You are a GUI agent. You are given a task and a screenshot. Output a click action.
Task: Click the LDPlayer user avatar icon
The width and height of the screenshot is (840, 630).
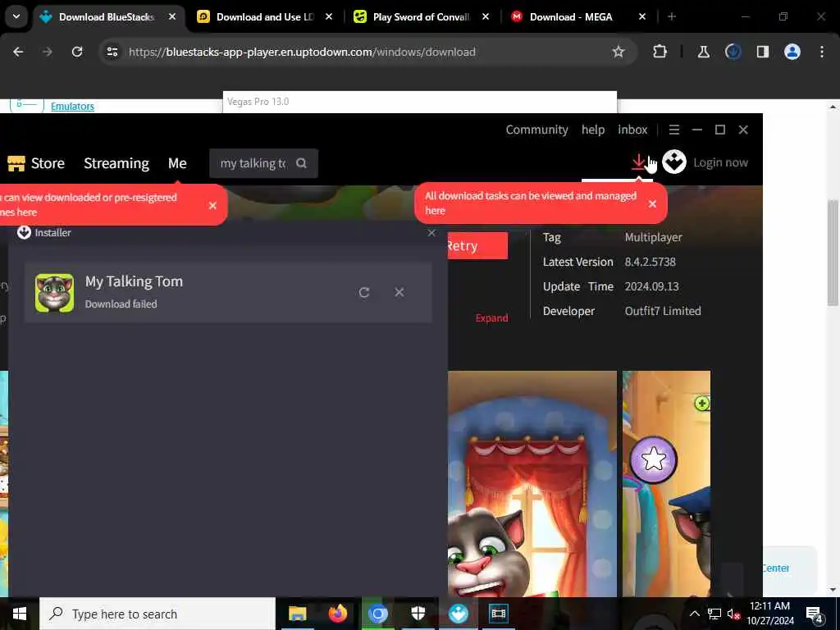coord(674,162)
